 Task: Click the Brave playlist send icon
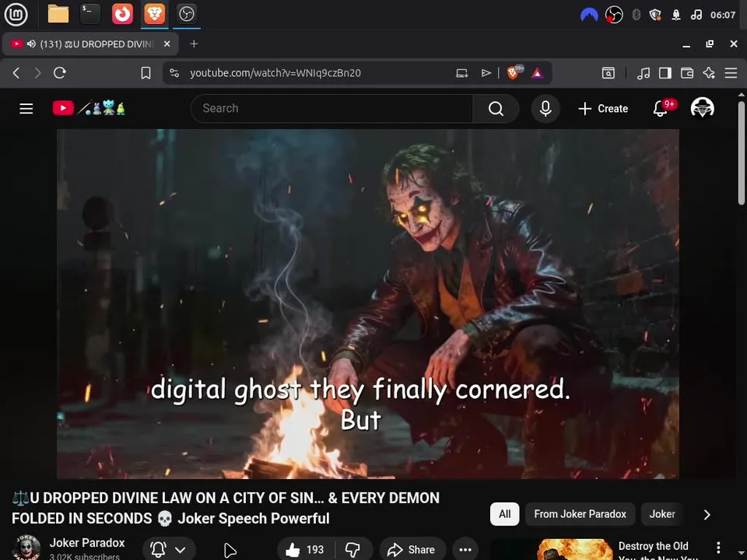point(486,73)
